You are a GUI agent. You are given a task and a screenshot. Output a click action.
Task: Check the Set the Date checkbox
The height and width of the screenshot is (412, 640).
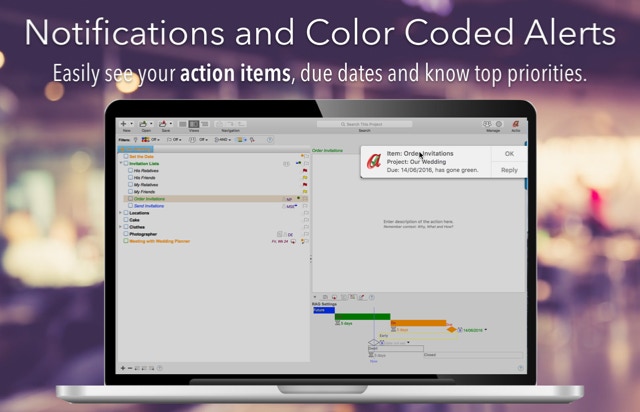coord(125,157)
